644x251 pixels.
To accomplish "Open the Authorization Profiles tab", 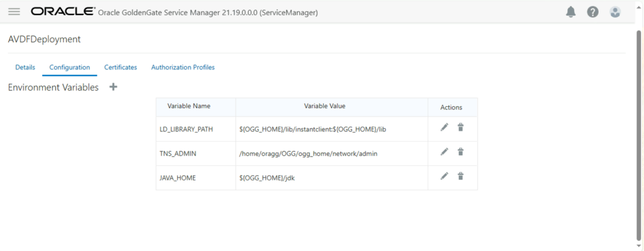I will pyautogui.click(x=183, y=67).
